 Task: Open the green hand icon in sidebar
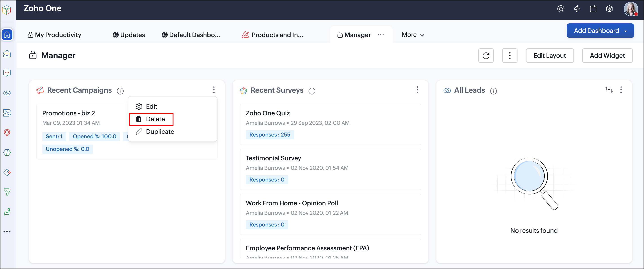7,212
